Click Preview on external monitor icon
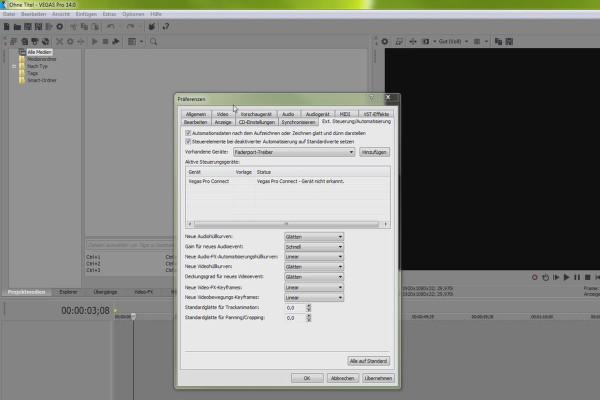Screen dimensions: 600x400 [x=399, y=41]
